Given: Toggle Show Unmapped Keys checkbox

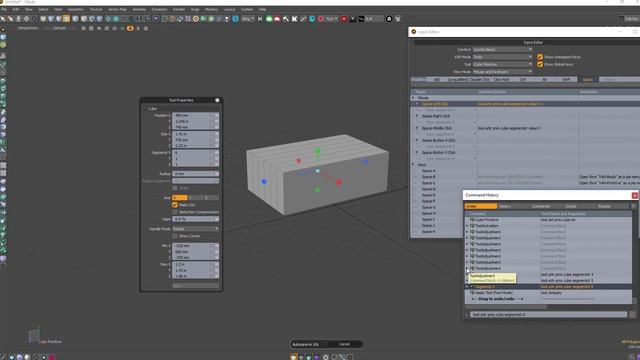Looking at the screenshot, I should click(x=540, y=57).
